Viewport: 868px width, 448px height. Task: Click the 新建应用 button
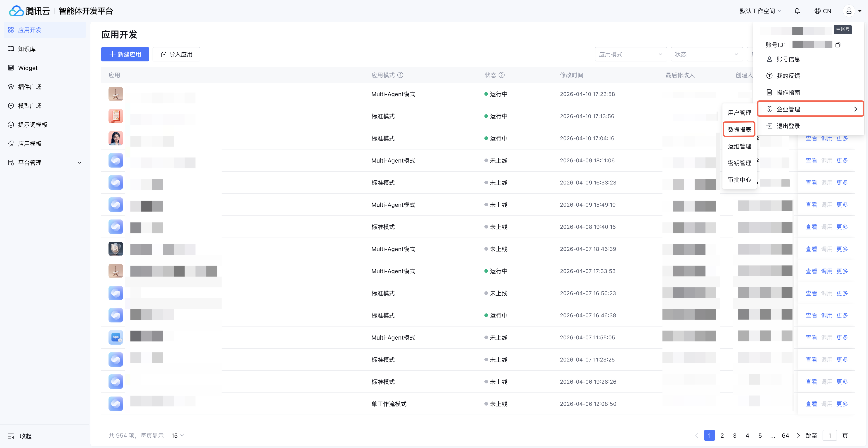click(125, 54)
